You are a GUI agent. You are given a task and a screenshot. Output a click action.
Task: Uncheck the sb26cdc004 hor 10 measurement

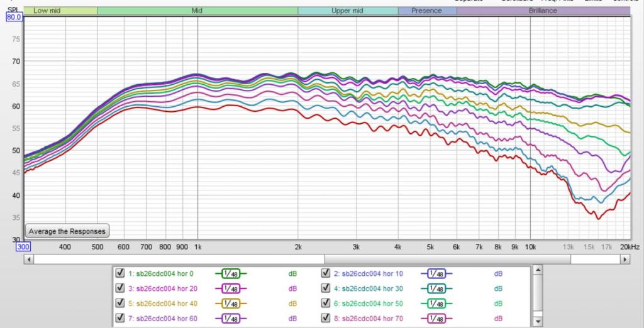point(326,273)
